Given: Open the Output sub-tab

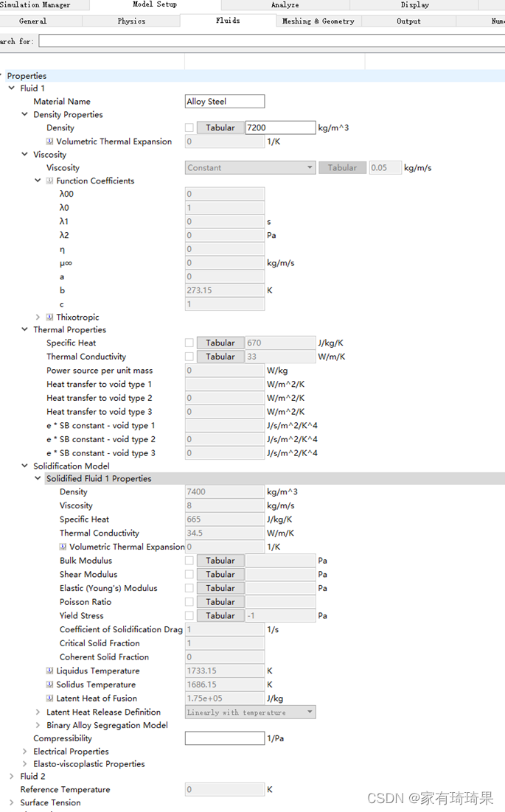Looking at the screenshot, I should point(408,21).
